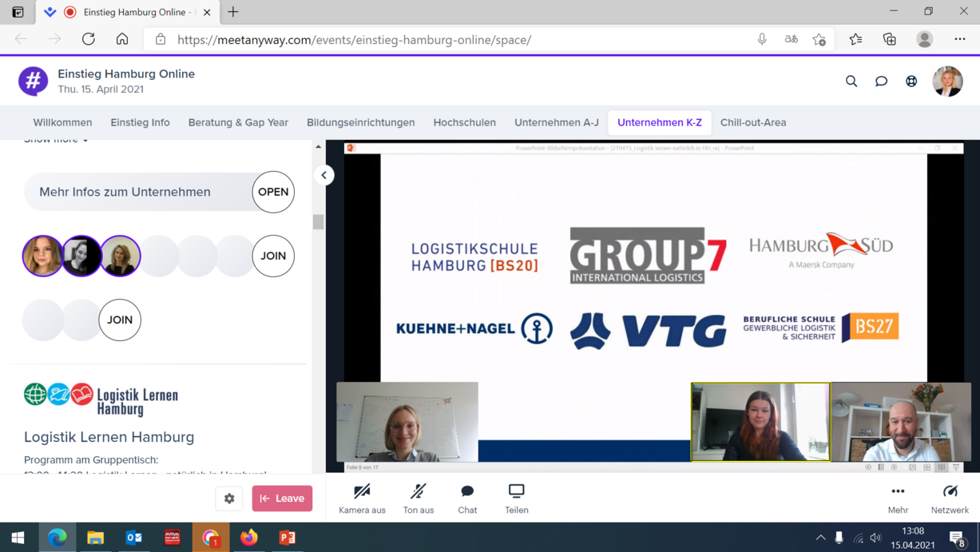
Task: Click the browser address bar URL
Action: [354, 39]
